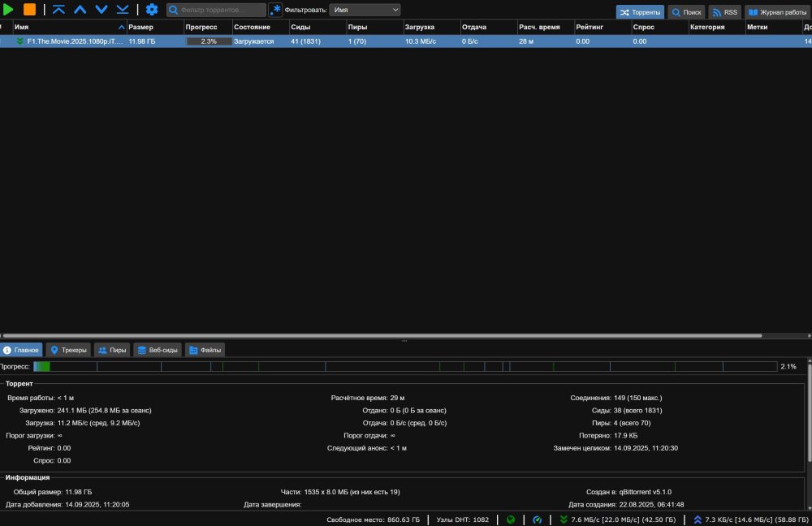This screenshot has height=526, width=812.
Task: Click 'Создан в: qBittorrent v5.1.0' text
Action: tap(628, 492)
